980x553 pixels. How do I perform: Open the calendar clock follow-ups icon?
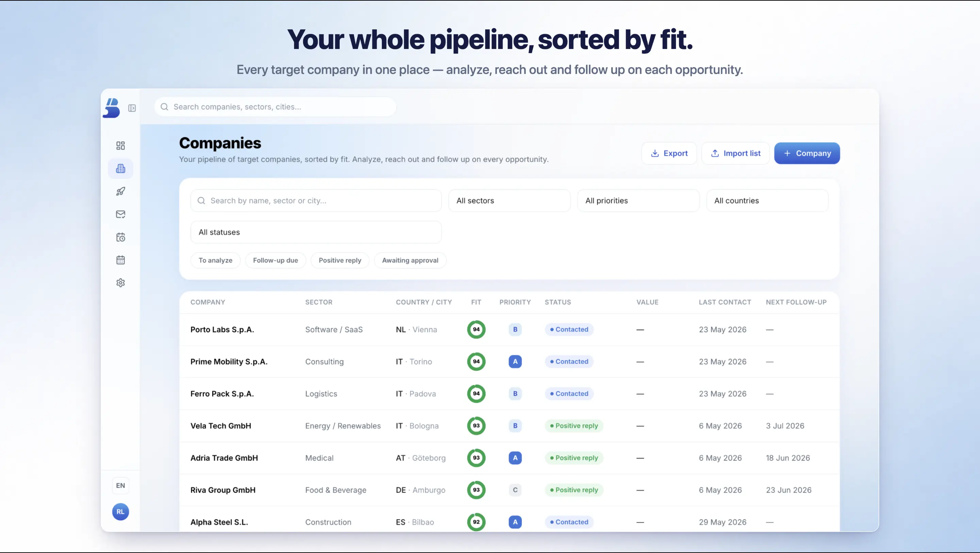[x=120, y=237]
